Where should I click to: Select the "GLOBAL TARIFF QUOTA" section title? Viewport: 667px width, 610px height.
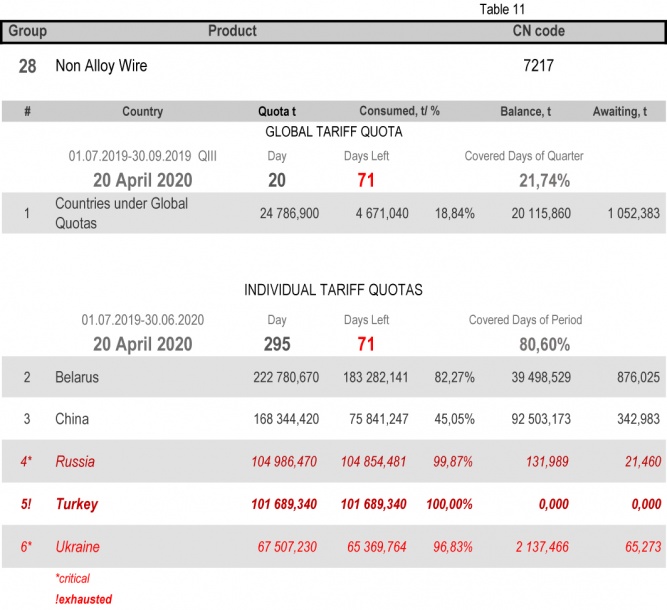[x=333, y=132]
